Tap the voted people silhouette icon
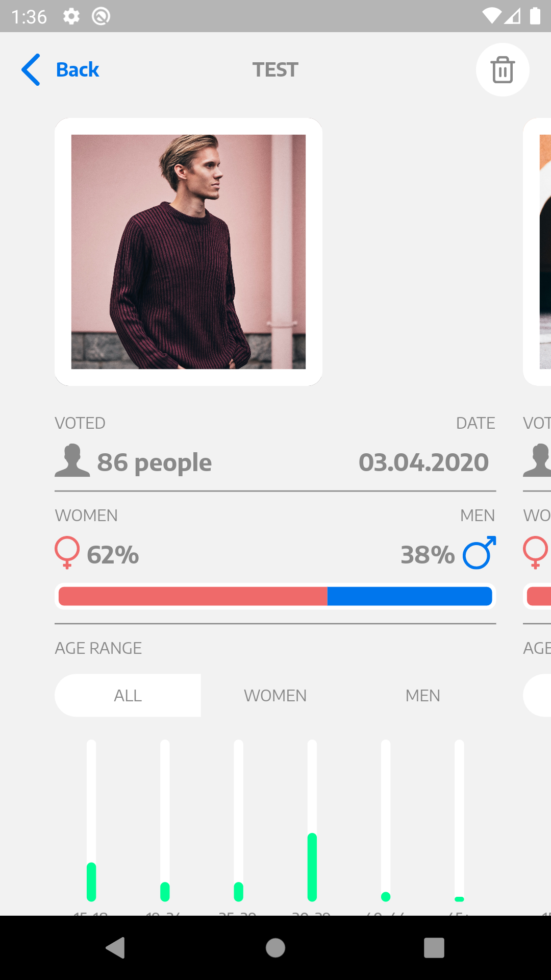 (72, 460)
